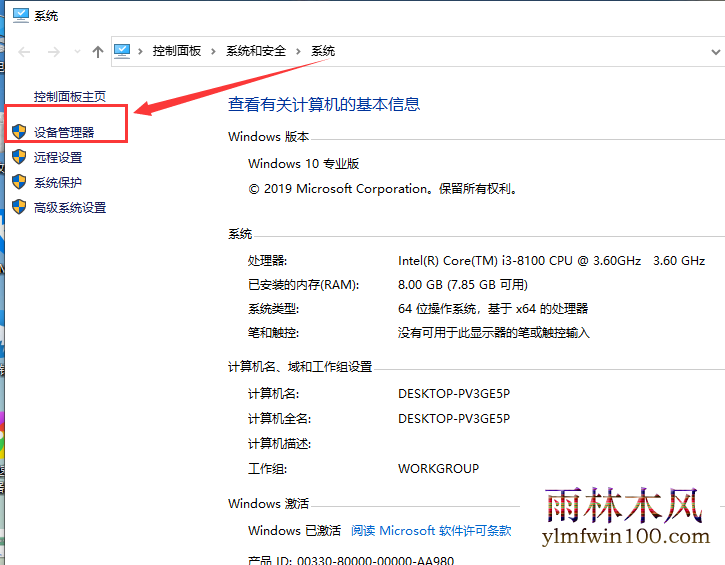Screen dimensions: 725x565
Task: Open 设备管理器 link
Action: pos(64,132)
